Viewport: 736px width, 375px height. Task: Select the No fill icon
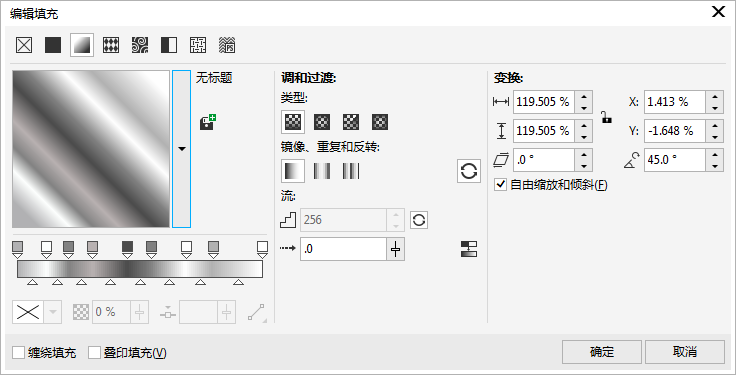tap(24, 46)
